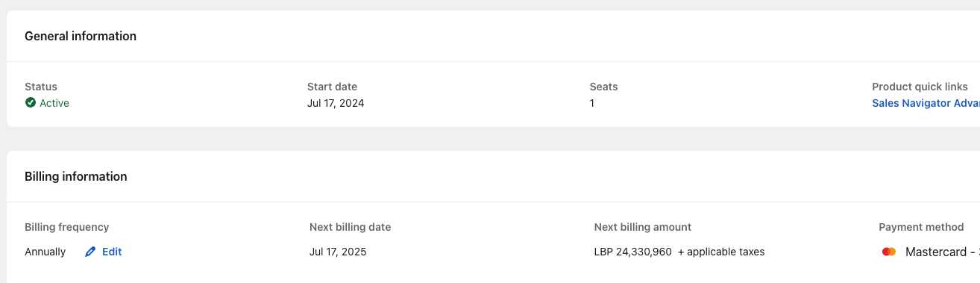Click the Next billing date label
The image size is (980, 283).
pos(351,227)
